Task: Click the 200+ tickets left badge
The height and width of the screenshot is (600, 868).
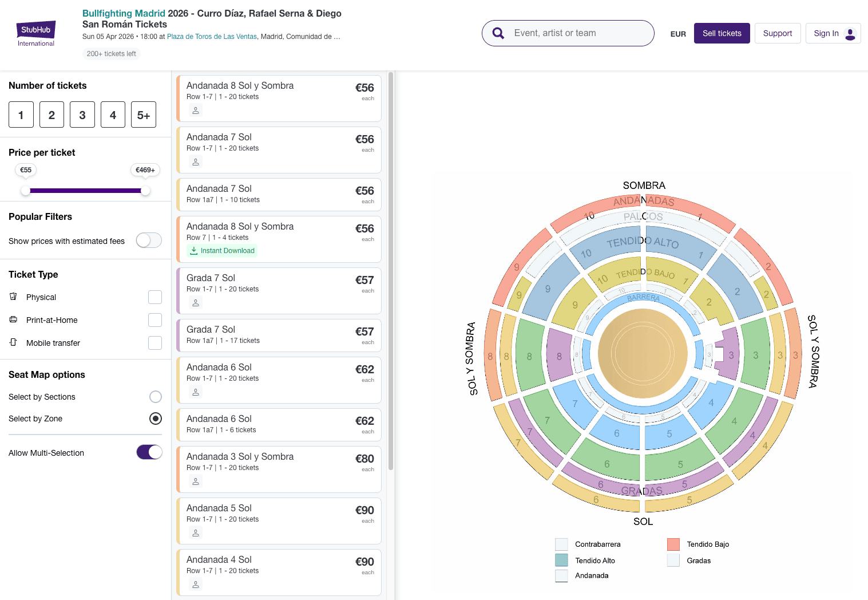Action: pos(112,54)
